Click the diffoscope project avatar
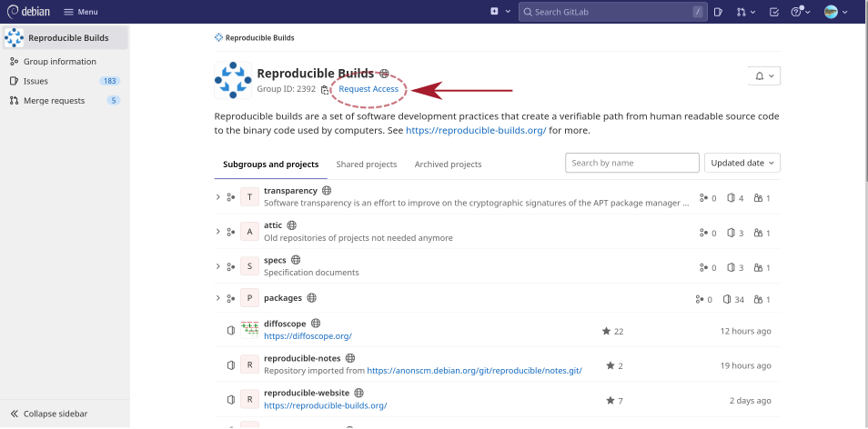Image resolution: width=868 pixels, height=429 pixels. click(250, 329)
